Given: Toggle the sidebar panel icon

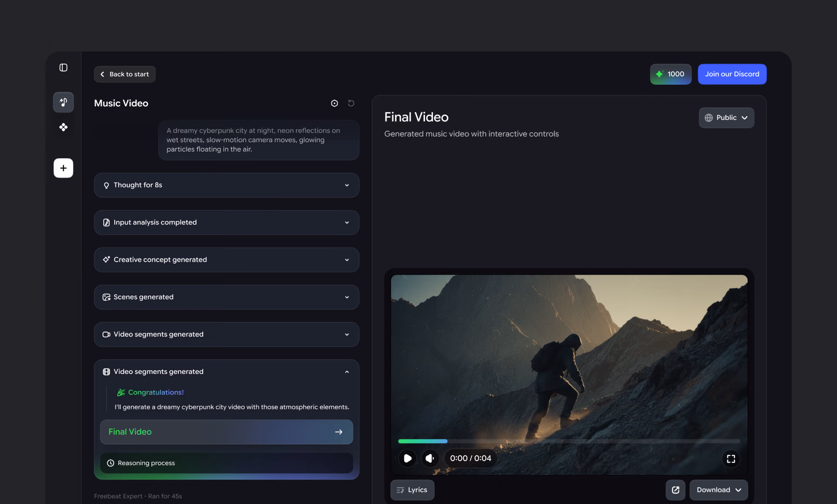Looking at the screenshot, I should (x=63, y=68).
